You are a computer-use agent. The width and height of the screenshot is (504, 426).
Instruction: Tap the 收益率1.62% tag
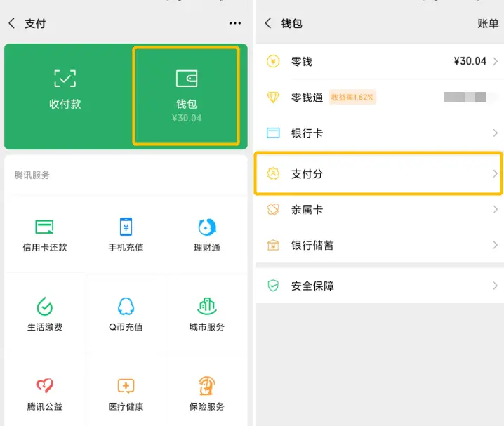pos(352,97)
